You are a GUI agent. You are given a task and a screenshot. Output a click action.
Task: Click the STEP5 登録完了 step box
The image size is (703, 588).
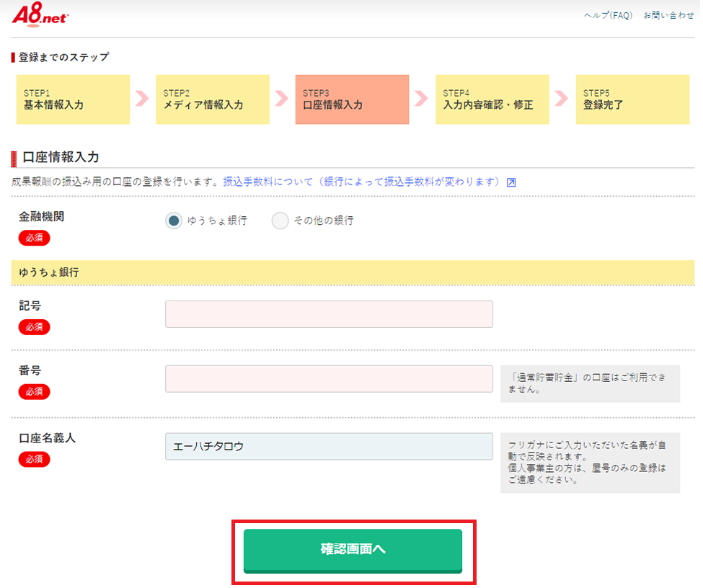click(x=632, y=99)
